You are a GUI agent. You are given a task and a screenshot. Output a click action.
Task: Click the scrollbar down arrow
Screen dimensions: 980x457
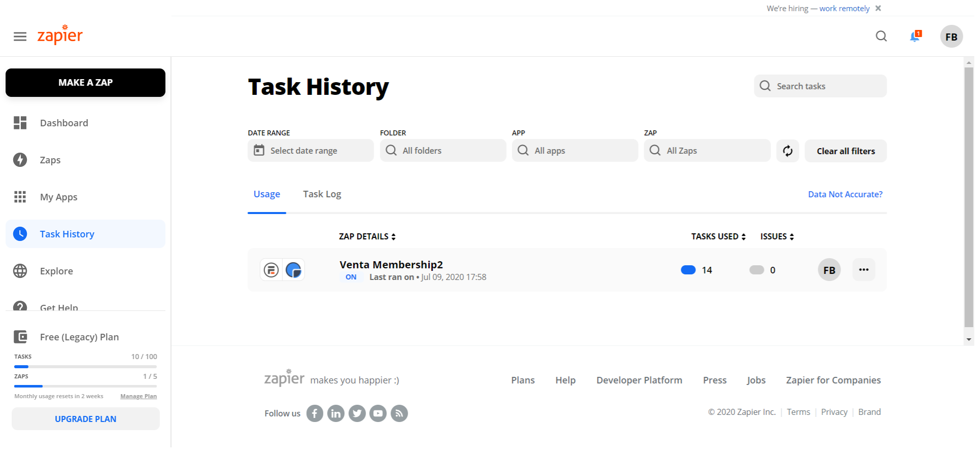(x=969, y=340)
